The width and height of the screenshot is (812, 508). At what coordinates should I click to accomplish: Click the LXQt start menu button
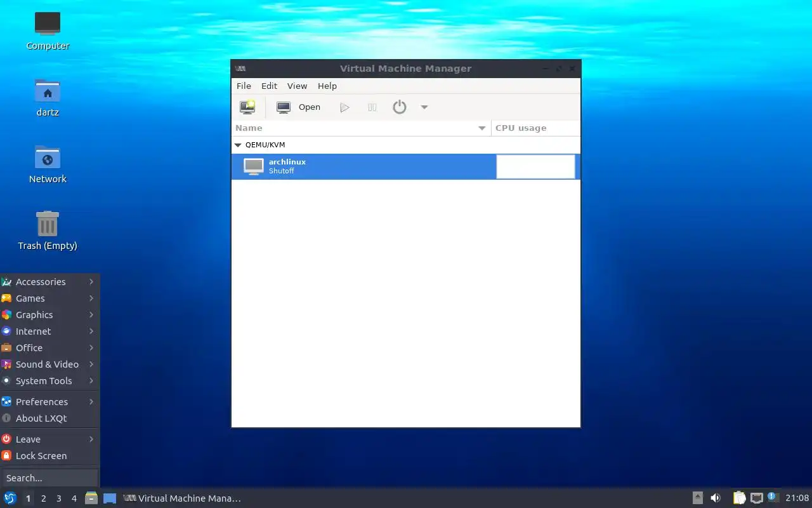(10, 498)
